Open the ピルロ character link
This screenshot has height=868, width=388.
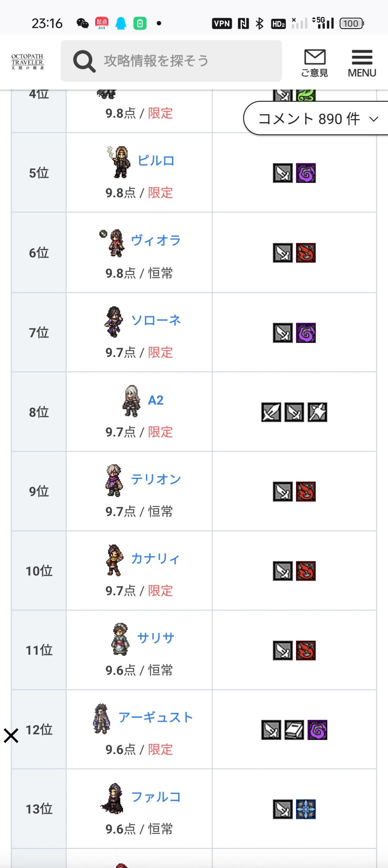point(156,160)
